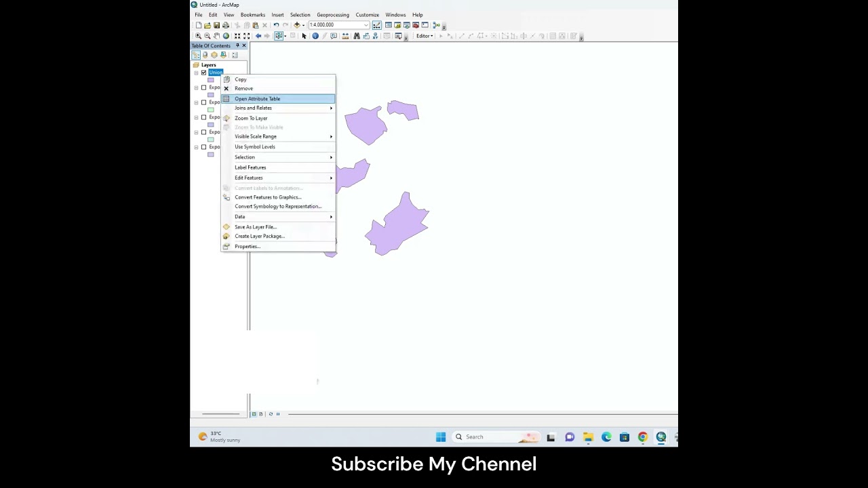The height and width of the screenshot is (488, 868).
Task: Choose Label Features
Action: pos(278,167)
